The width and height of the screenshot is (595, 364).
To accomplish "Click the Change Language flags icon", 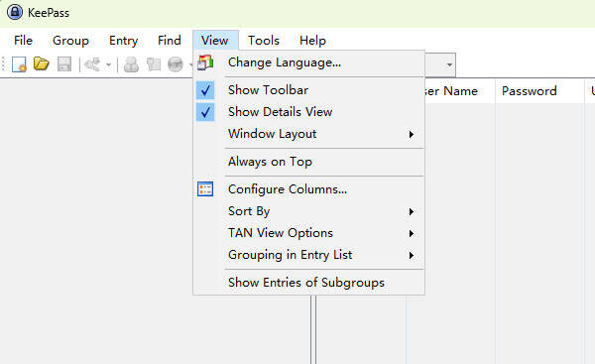I will [205, 62].
